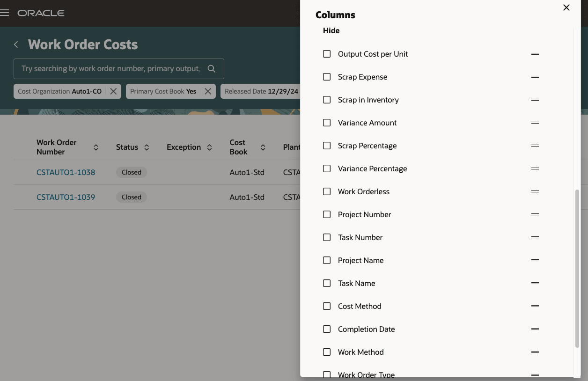
Task: Click the search magnifier icon
Action: coord(211,68)
